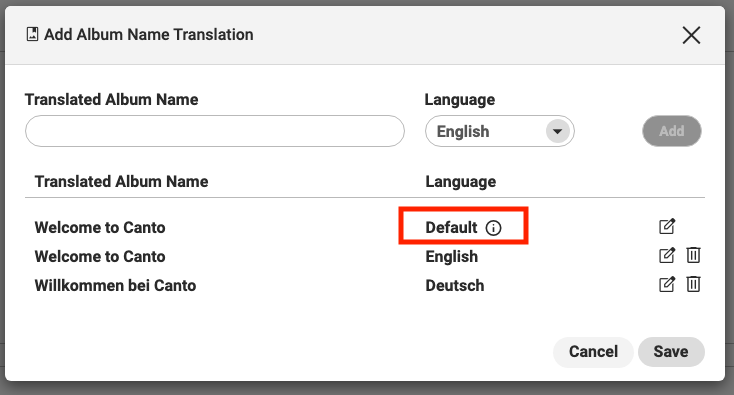
Task: Focus the Translated Album Name input field
Action: [x=215, y=131]
